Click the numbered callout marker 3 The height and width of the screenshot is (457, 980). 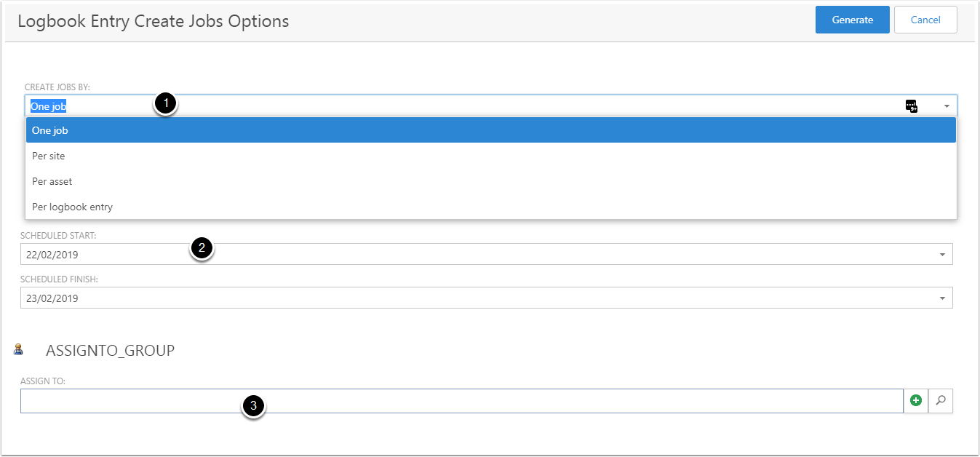tap(253, 406)
